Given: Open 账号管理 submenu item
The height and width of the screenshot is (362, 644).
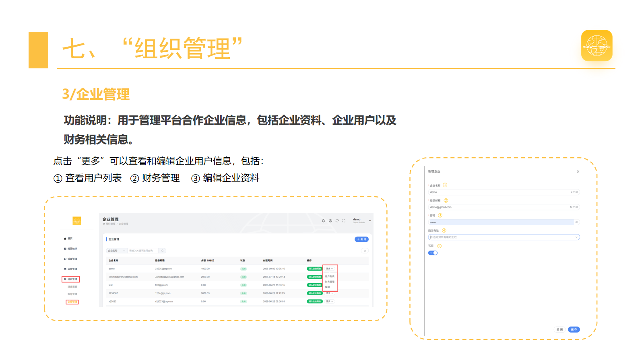Looking at the screenshot, I should click(x=72, y=294).
